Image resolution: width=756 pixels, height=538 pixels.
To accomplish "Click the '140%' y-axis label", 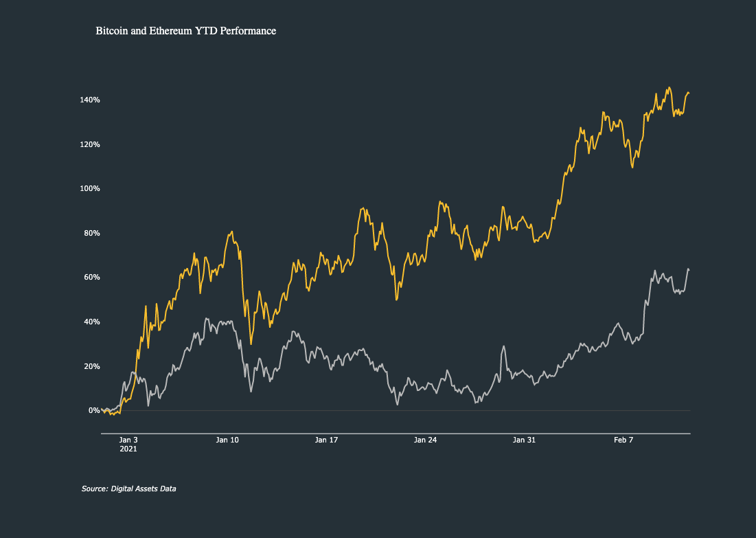I will coord(90,100).
